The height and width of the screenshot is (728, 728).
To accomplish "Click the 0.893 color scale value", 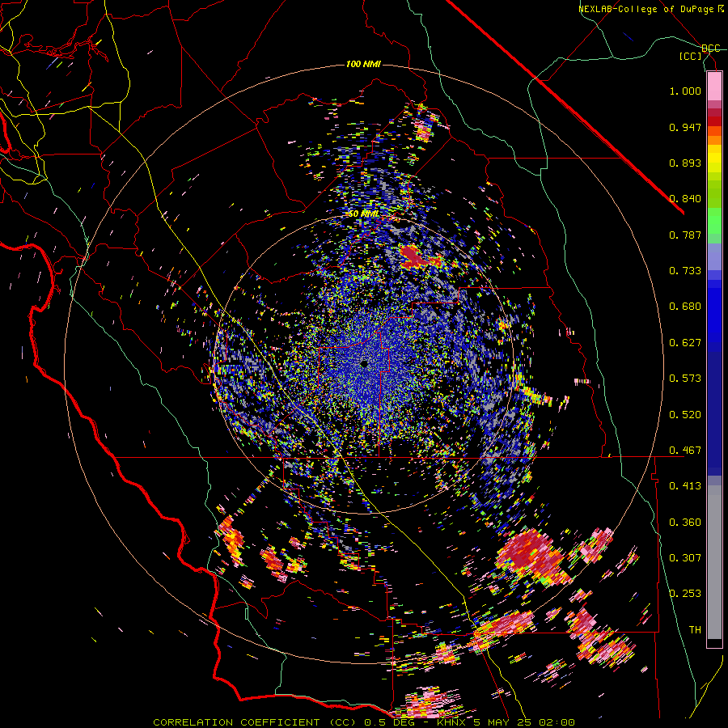I will (x=685, y=163).
